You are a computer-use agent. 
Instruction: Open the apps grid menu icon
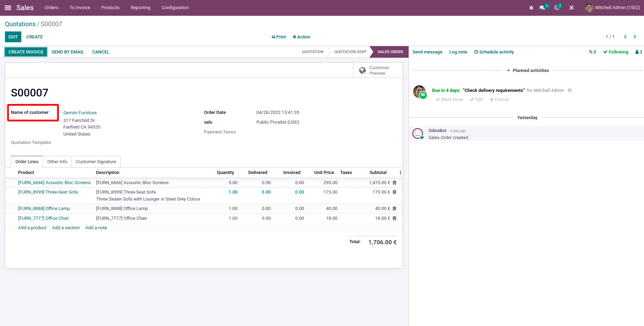(x=8, y=8)
